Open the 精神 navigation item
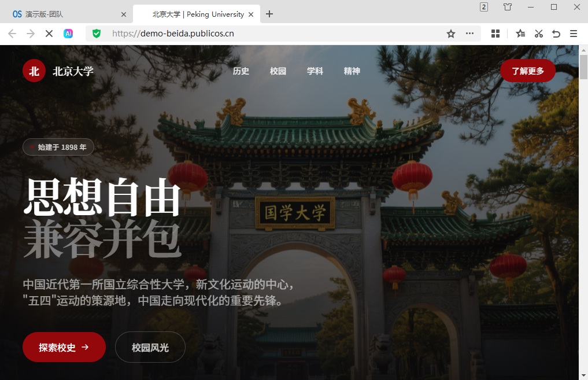588x380 pixels. [x=352, y=71]
